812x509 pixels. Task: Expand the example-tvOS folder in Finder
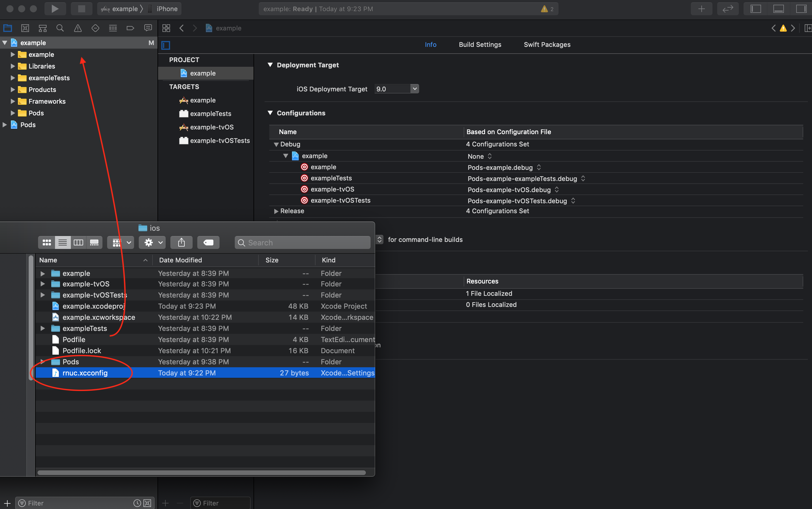click(x=42, y=284)
